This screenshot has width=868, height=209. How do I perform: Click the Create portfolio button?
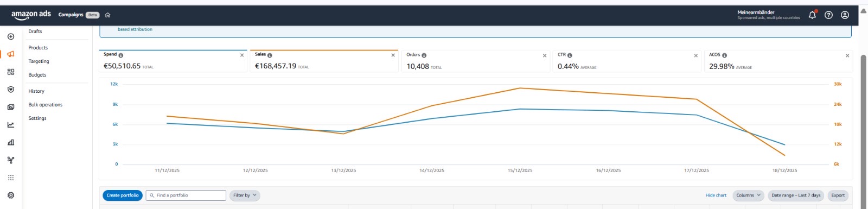[123, 195]
